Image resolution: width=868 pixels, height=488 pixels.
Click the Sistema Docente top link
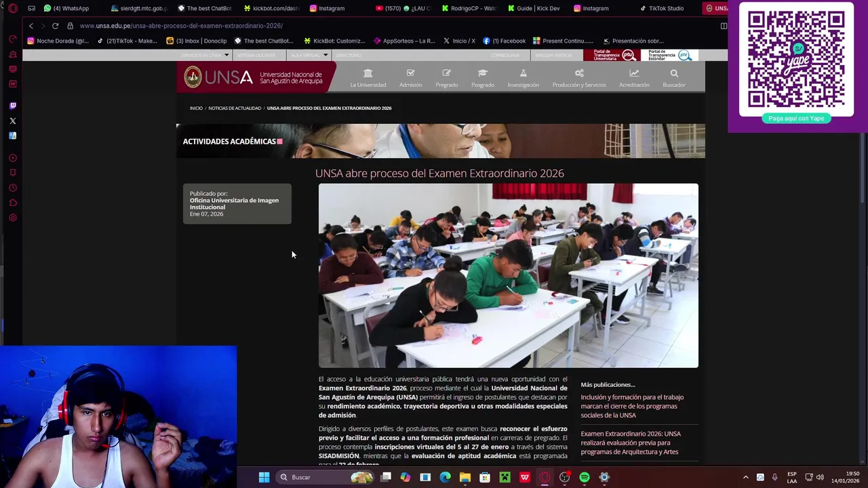pyautogui.click(x=256, y=55)
